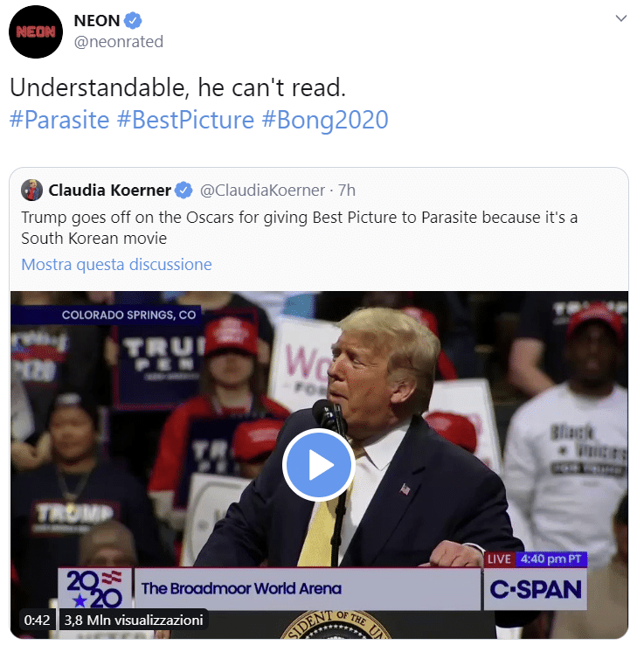Image resolution: width=644 pixels, height=652 pixels.
Task: Follow the #Parasite hashtag
Action: [59, 120]
